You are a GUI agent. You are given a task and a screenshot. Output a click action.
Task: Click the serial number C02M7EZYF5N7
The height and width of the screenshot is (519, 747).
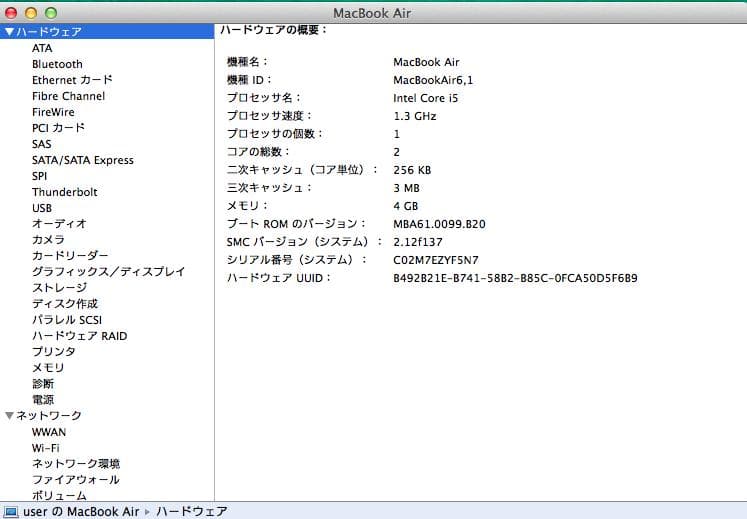point(436,260)
